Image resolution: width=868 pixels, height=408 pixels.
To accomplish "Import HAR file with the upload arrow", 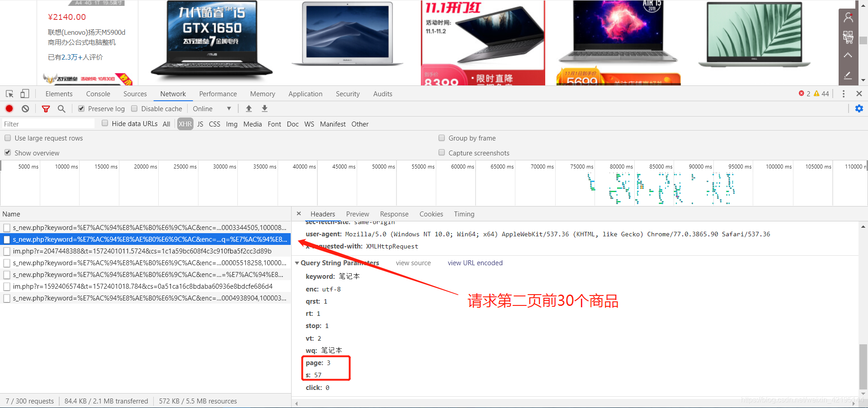I will pyautogui.click(x=249, y=108).
